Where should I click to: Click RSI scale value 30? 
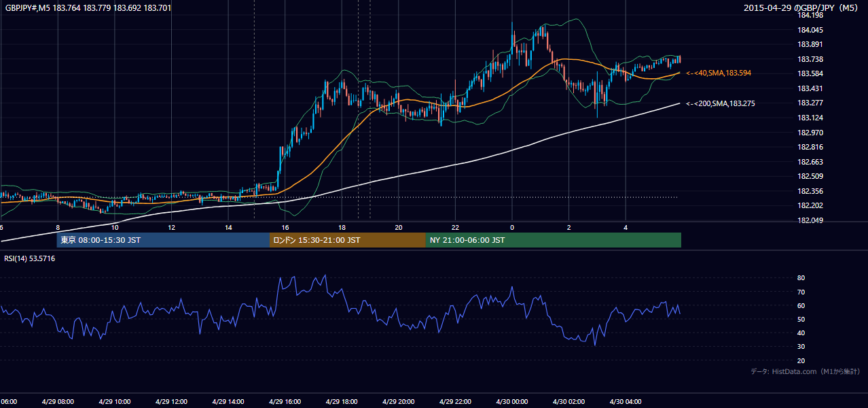[x=801, y=347]
